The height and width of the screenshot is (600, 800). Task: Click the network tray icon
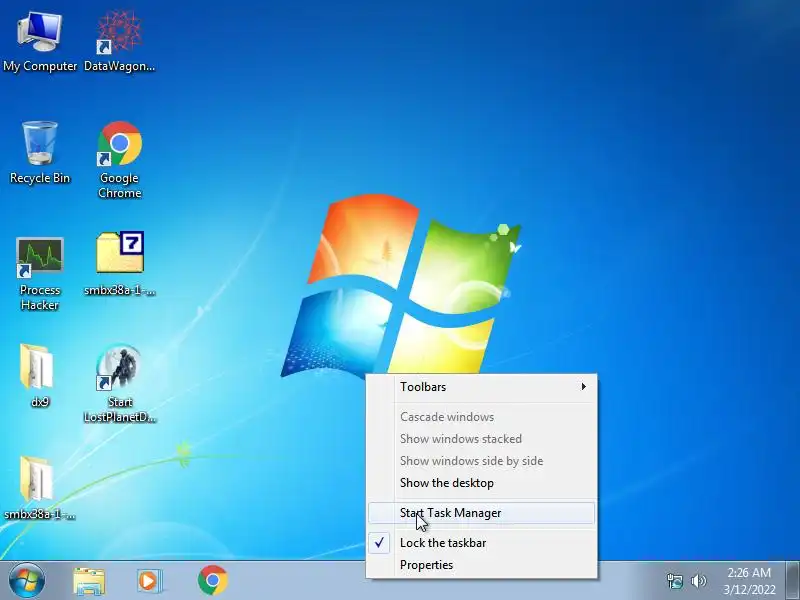coord(674,581)
